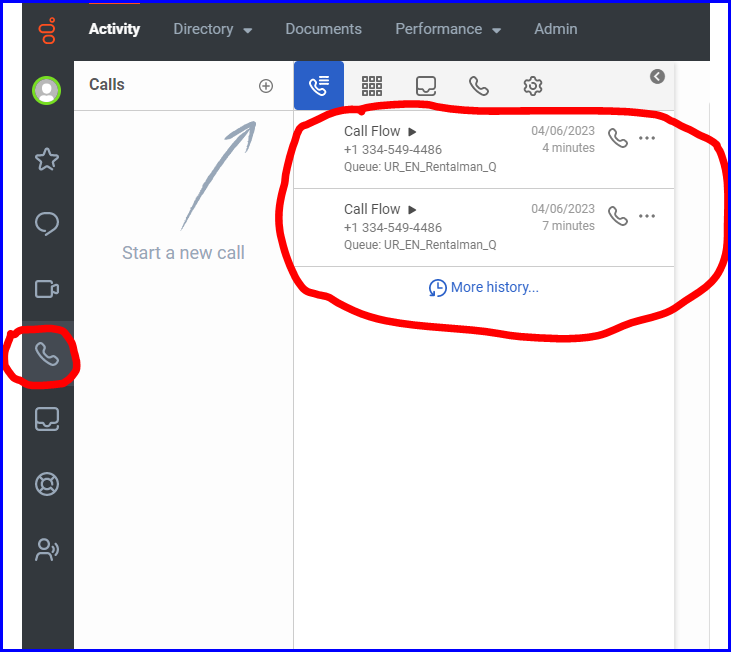Click the Genesys logo icon
Image resolution: width=731 pixels, height=652 pixels.
point(47,30)
